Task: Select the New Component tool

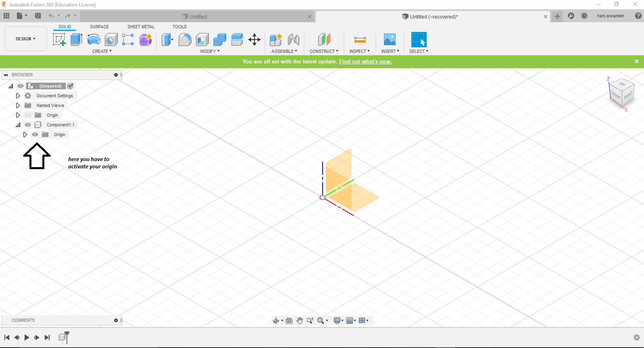Action: pos(276,40)
